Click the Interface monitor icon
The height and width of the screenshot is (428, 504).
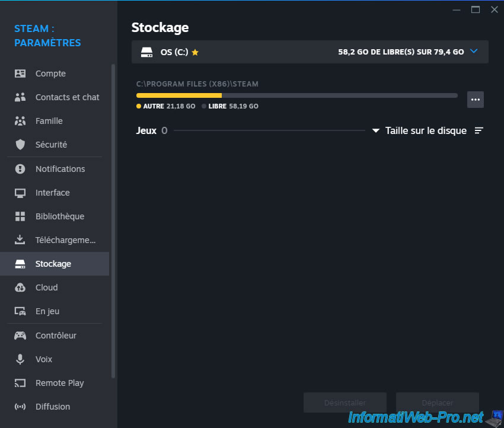click(x=20, y=193)
